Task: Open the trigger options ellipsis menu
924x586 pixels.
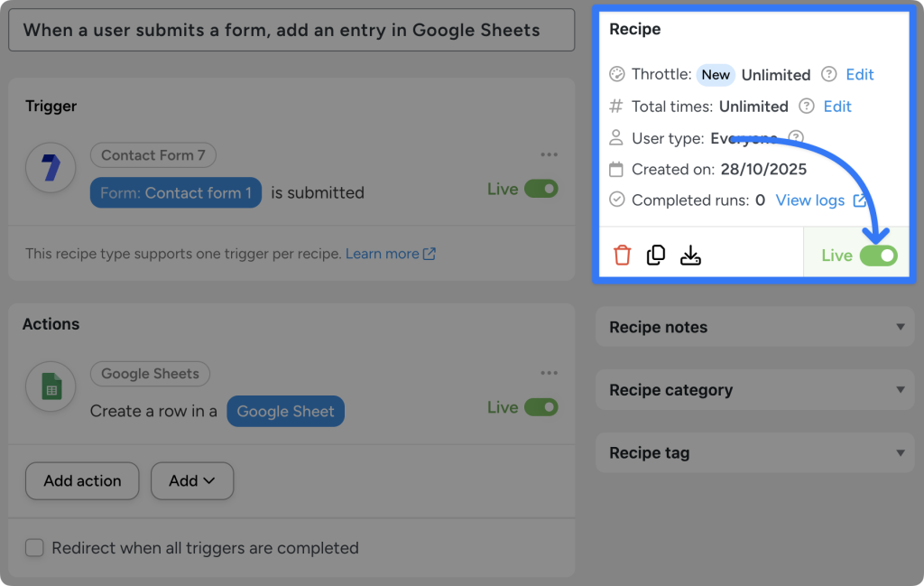Action: click(549, 154)
